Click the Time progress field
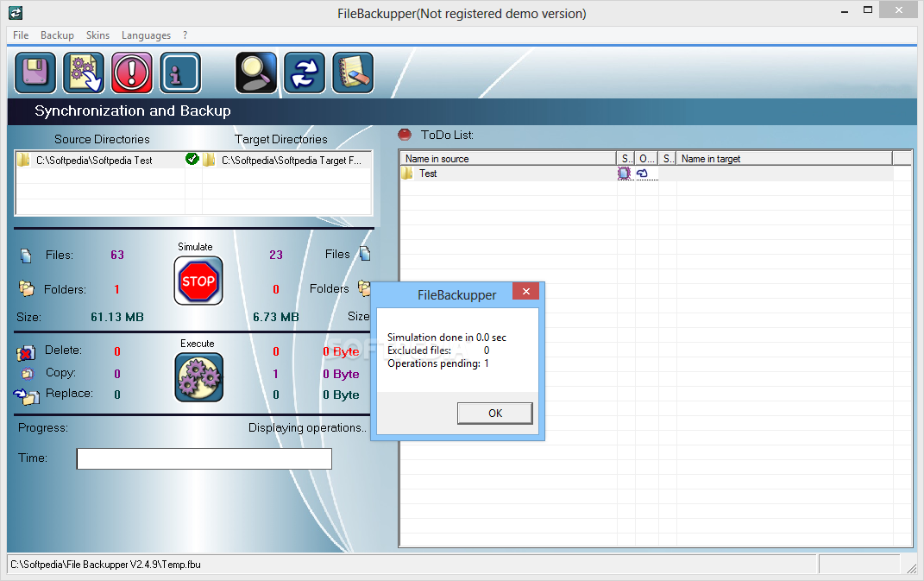The width and height of the screenshot is (924, 581). (x=204, y=459)
